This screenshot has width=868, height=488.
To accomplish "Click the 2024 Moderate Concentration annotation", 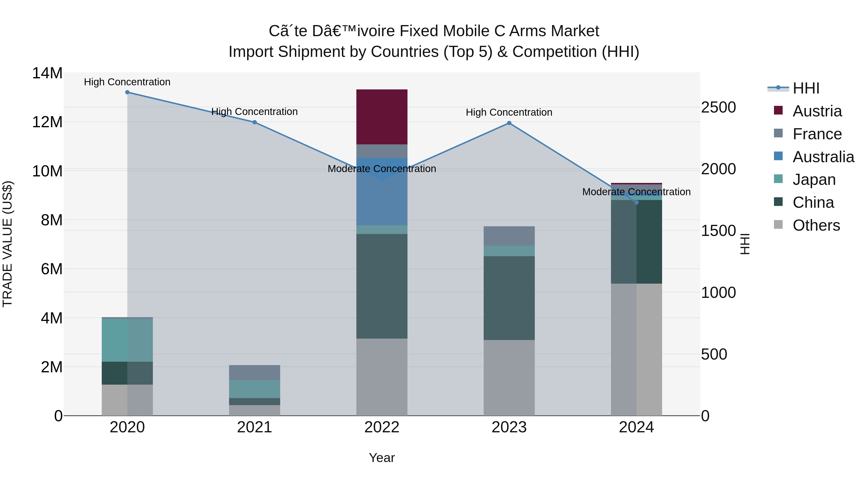I will pyautogui.click(x=637, y=192).
